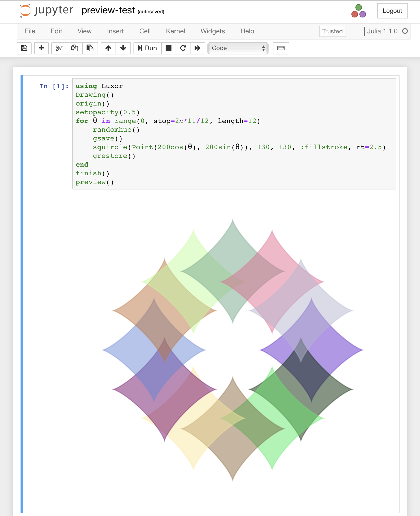Restart kernel and run all with fast-forward icon

pyautogui.click(x=197, y=48)
